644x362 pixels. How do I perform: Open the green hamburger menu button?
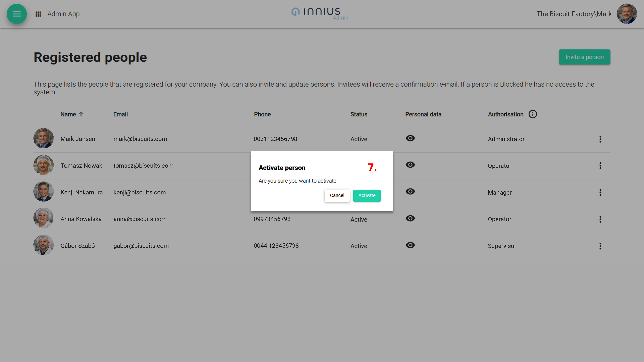coord(17,14)
